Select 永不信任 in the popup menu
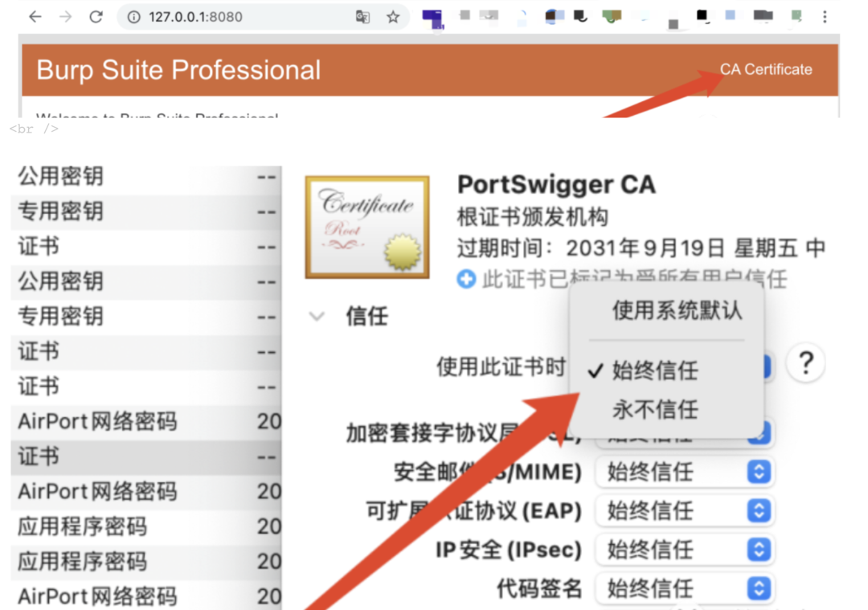Screen dimensions: 868x610 pos(655,410)
